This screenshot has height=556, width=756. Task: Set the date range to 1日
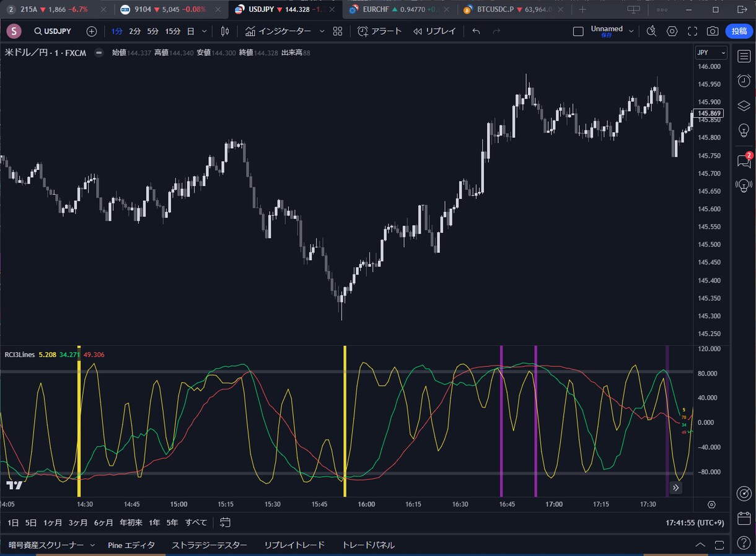pos(13,523)
